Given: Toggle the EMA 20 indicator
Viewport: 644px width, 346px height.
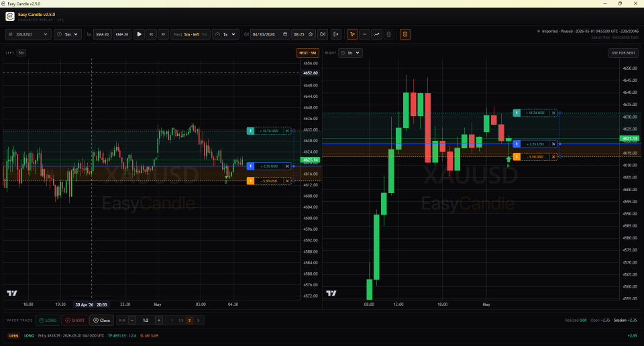Looking at the screenshot, I should (122, 34).
